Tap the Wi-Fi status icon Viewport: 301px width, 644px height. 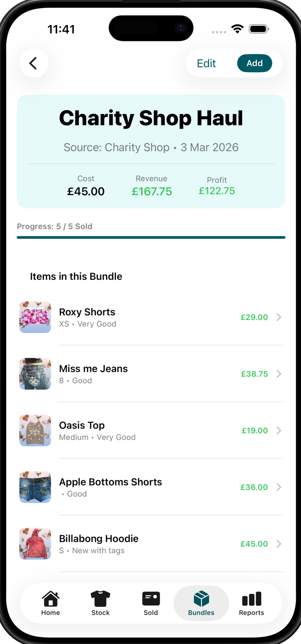pos(237,29)
